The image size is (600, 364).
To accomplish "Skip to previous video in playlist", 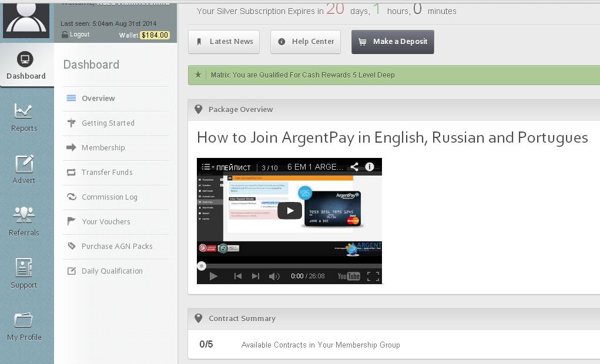I will (238, 276).
